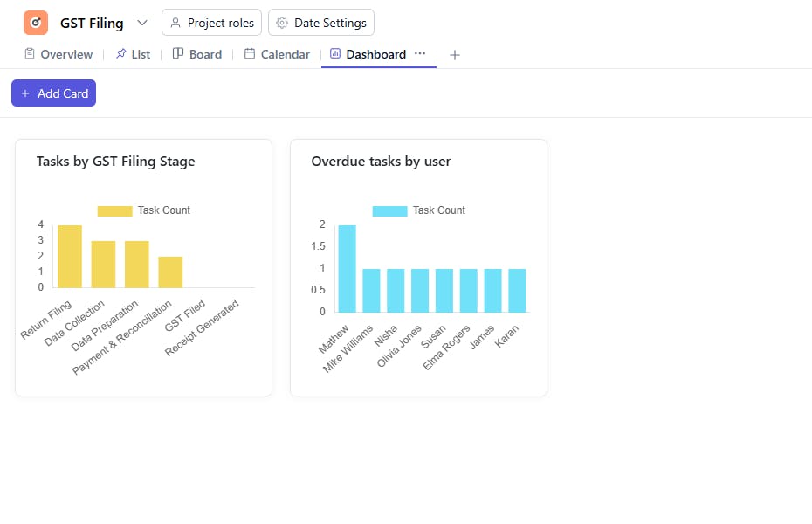Click the plus icon to add a view
This screenshot has width=812, height=524.
click(x=454, y=55)
